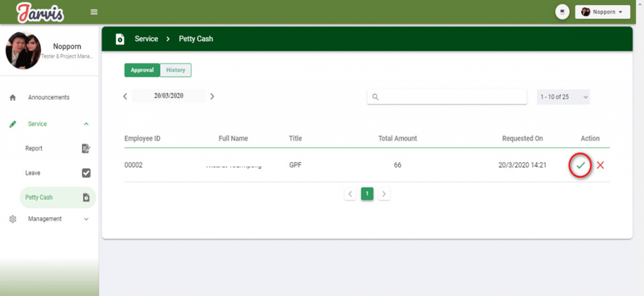Click the Report document icon in sidebar

click(x=86, y=148)
